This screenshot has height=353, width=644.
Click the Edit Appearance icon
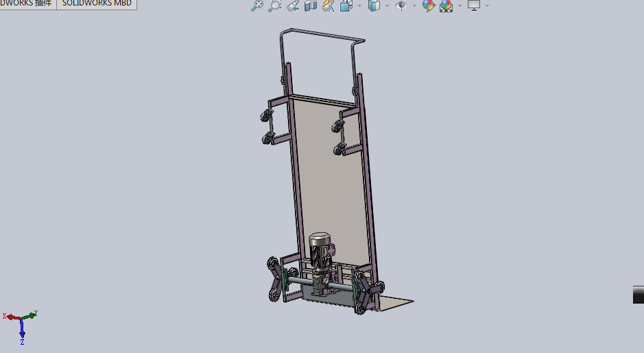(429, 5)
